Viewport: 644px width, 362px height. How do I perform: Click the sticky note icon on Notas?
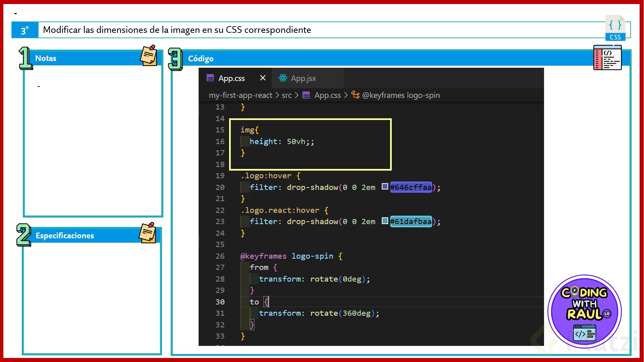(149, 56)
